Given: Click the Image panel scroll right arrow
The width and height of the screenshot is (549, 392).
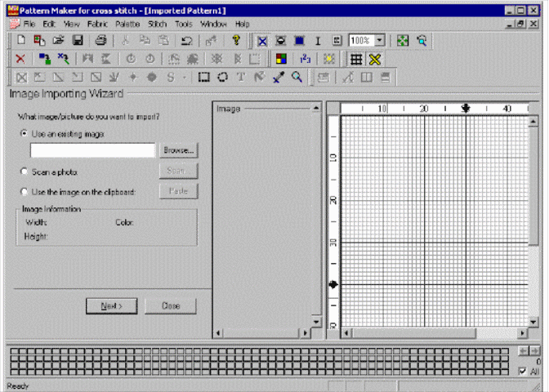Looking at the screenshot, I should pos(305,333).
